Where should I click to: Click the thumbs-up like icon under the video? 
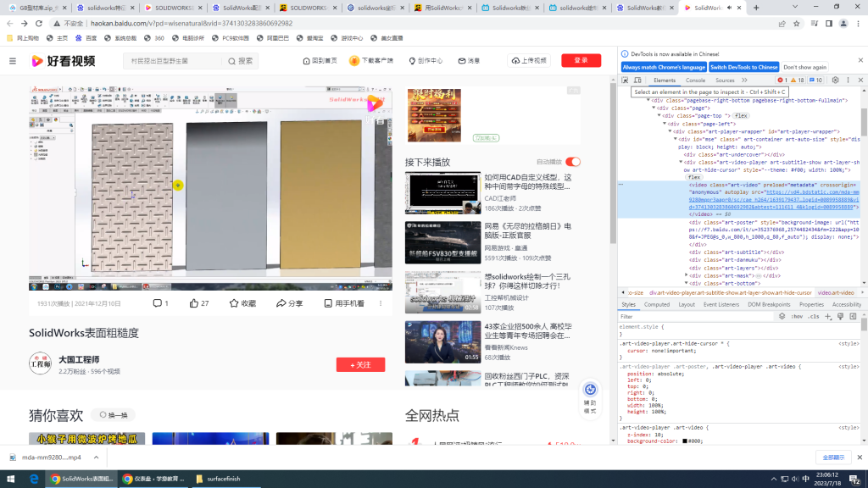[x=194, y=303]
